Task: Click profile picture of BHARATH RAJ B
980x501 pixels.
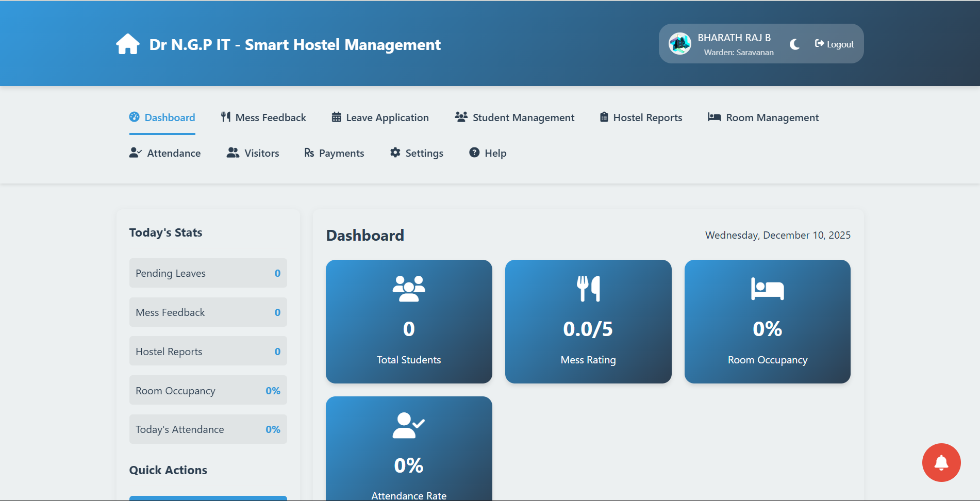Action: 680,44
